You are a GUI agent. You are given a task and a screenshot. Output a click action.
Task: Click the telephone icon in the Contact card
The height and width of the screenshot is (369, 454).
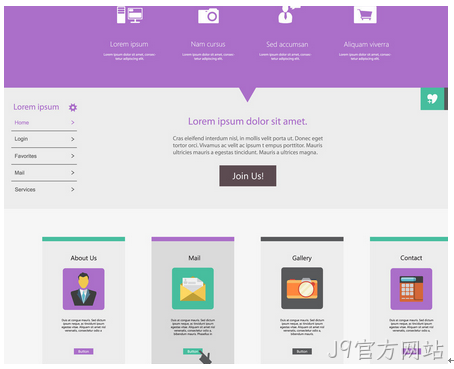click(x=411, y=289)
